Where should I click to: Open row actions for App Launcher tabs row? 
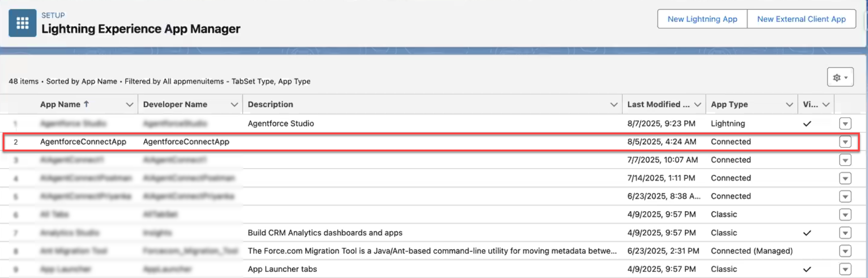pyautogui.click(x=845, y=269)
